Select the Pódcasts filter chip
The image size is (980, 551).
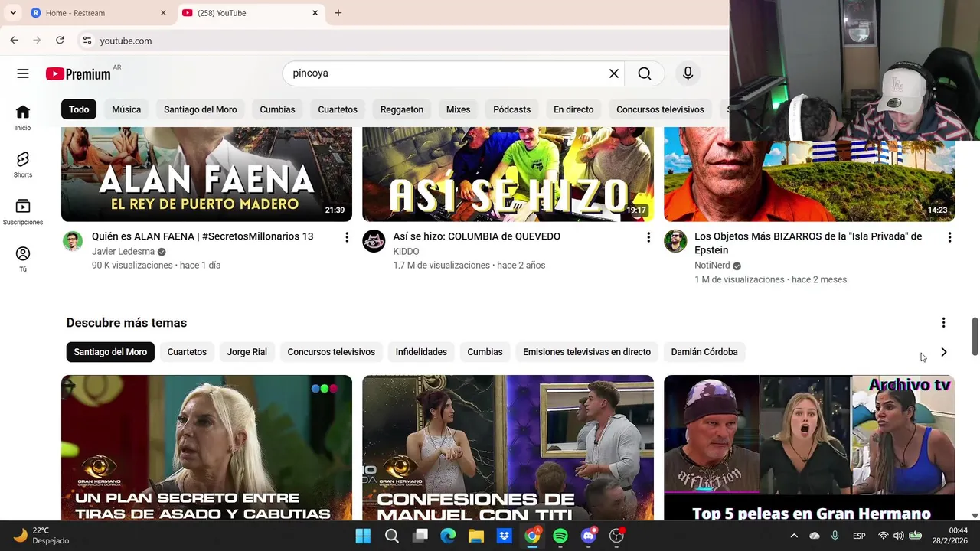tap(511, 109)
